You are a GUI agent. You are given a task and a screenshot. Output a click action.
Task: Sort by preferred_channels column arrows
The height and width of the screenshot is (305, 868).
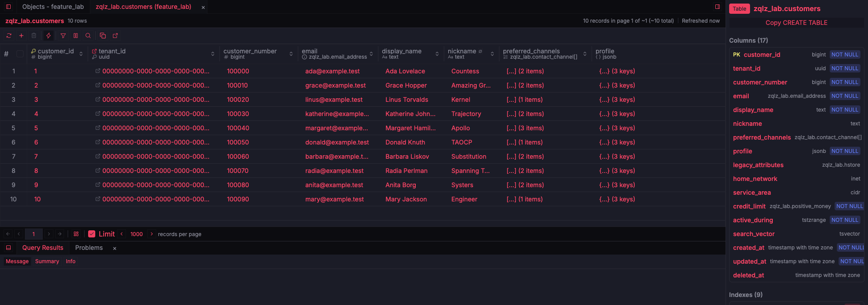(585, 54)
